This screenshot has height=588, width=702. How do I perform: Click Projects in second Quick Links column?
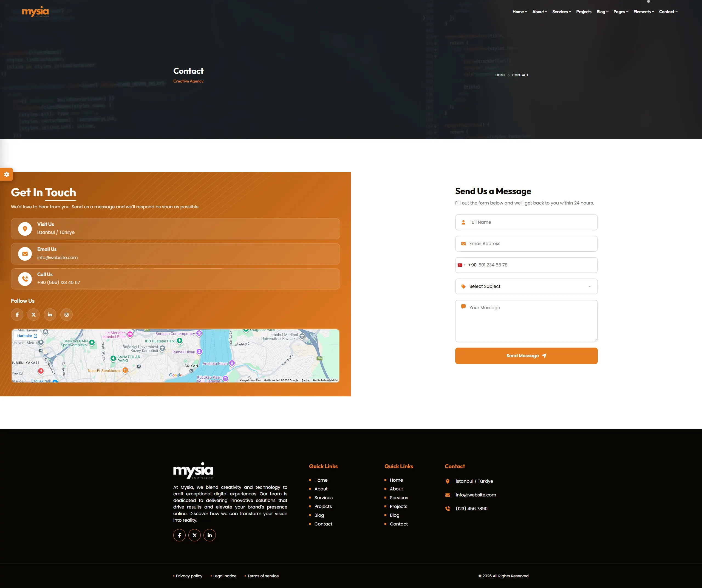[398, 507]
